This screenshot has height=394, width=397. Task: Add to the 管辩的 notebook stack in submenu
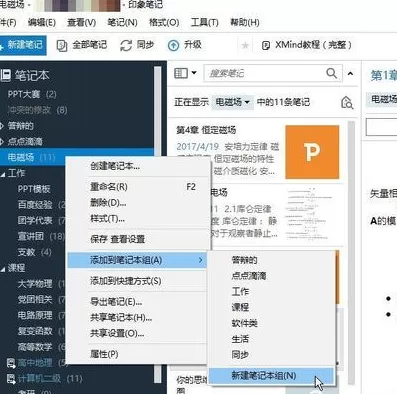[x=272, y=260]
